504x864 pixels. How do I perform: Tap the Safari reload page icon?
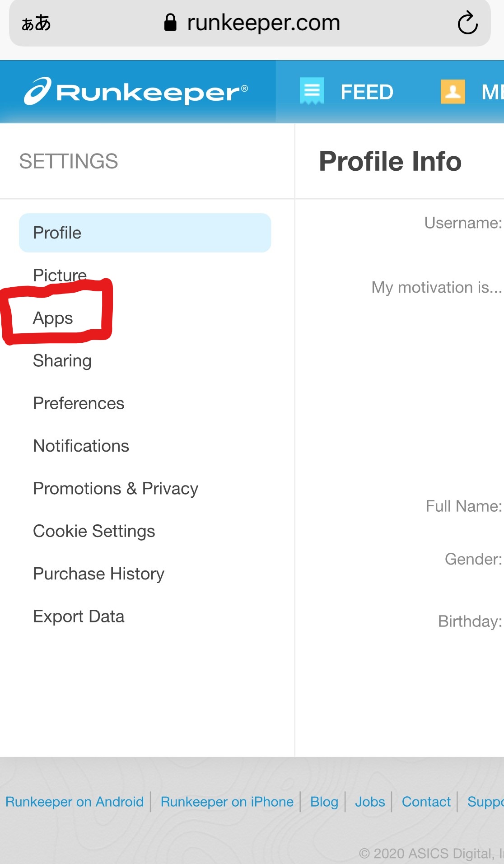(x=467, y=23)
